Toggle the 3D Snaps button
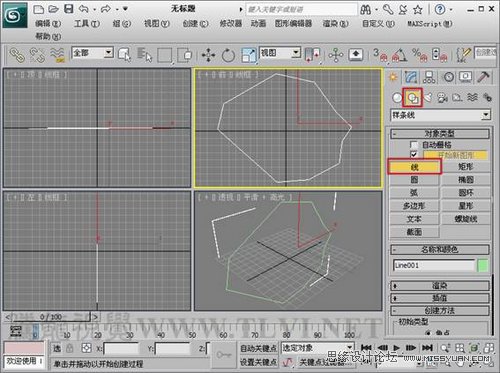The height and width of the screenshot is (373, 500). (381, 55)
